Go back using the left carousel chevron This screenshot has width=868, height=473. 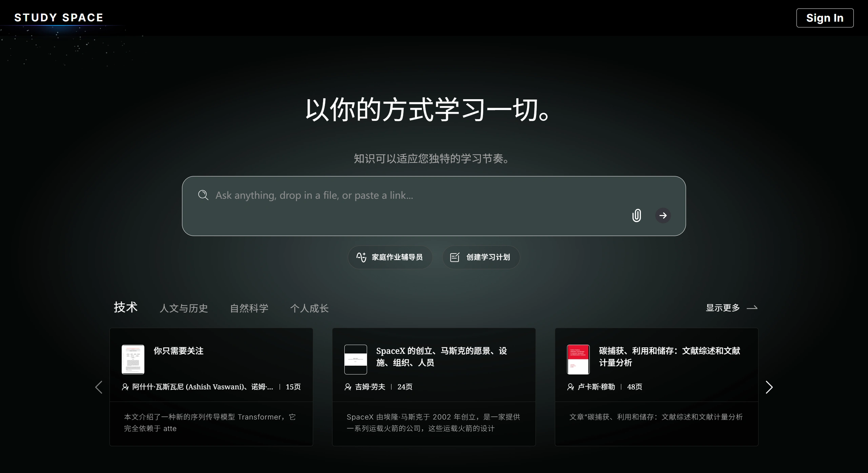pyautogui.click(x=99, y=387)
